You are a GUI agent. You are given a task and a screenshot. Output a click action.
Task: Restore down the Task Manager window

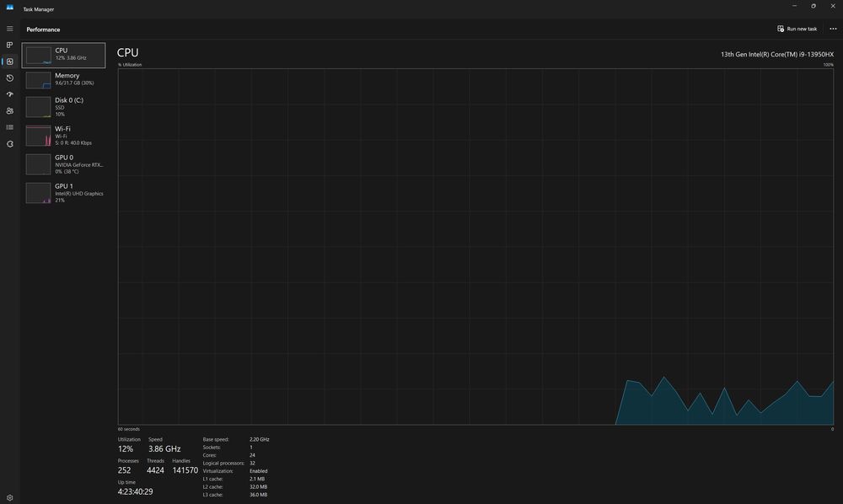813,6
